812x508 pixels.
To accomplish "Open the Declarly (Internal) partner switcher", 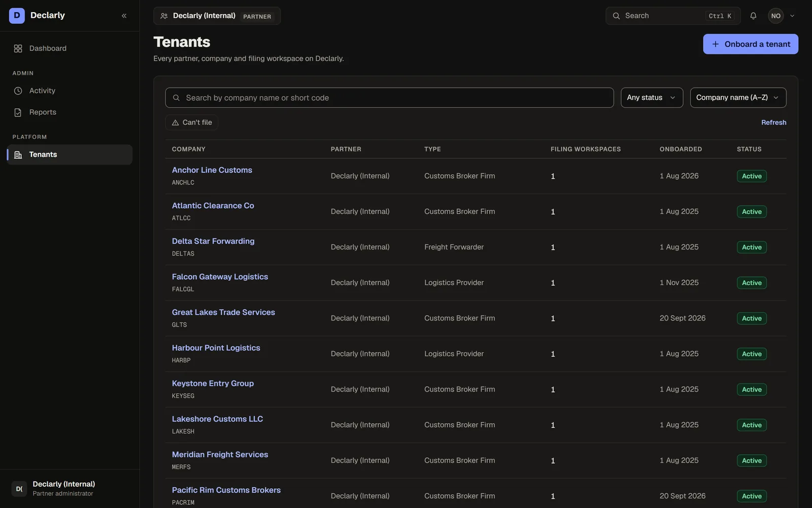I will coord(217,16).
